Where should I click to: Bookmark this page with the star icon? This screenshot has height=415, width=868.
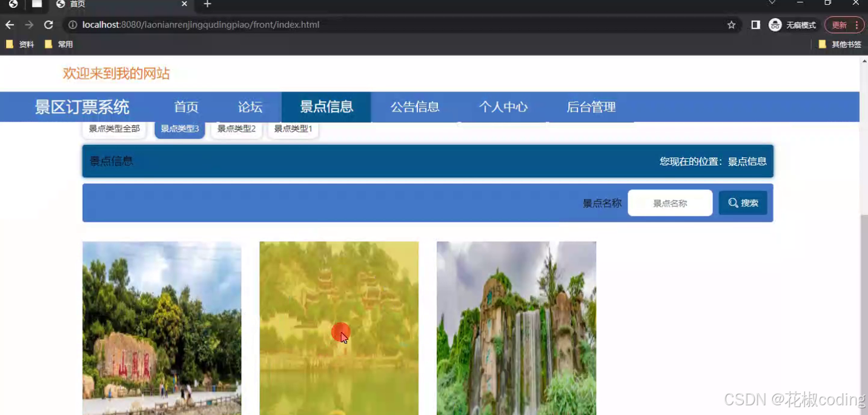731,25
